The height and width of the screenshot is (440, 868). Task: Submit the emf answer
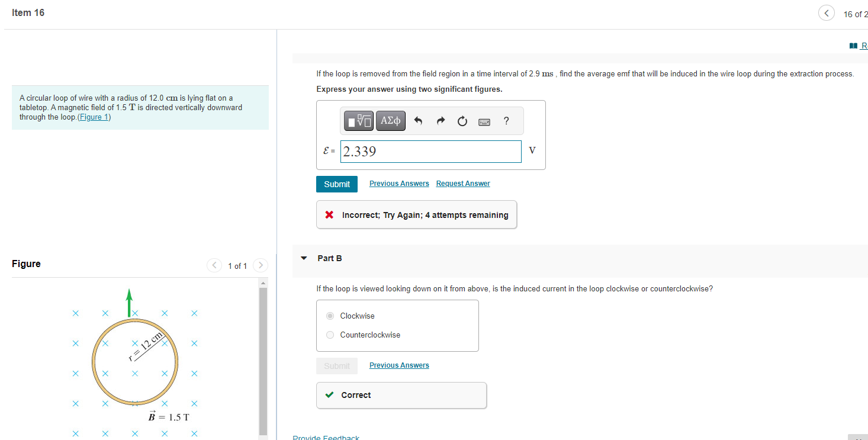point(337,184)
